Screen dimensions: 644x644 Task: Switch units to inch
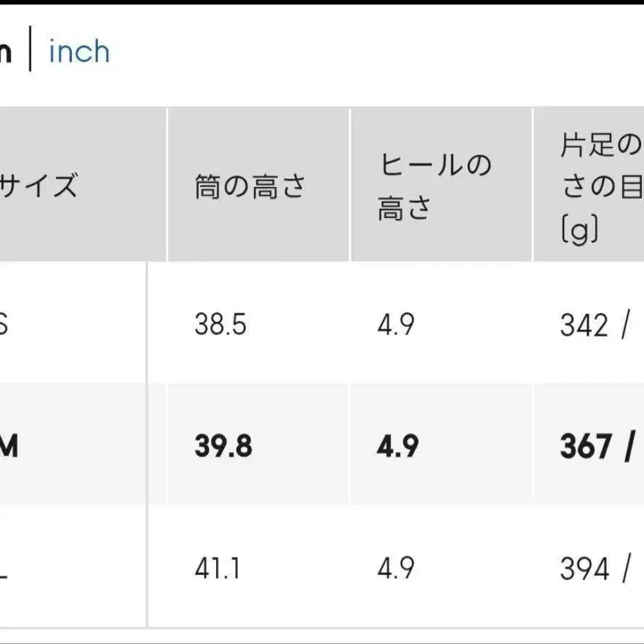click(79, 52)
